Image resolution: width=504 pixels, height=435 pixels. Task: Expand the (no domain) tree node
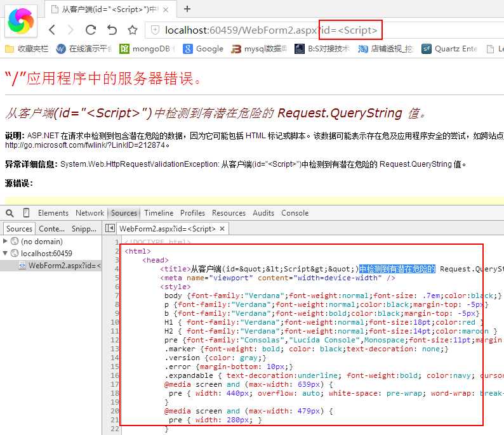click(5, 240)
